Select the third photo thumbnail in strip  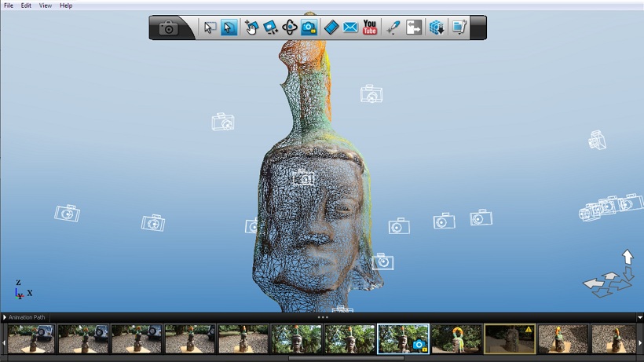pos(137,339)
